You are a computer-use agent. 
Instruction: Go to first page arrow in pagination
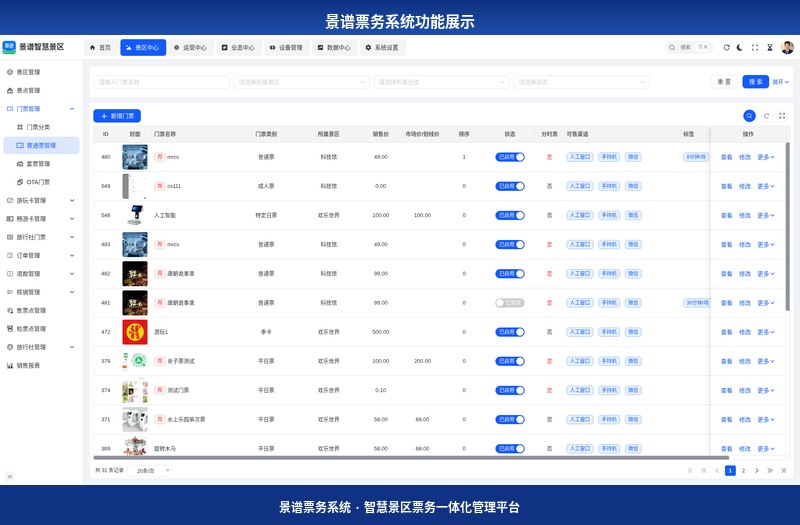690,470
